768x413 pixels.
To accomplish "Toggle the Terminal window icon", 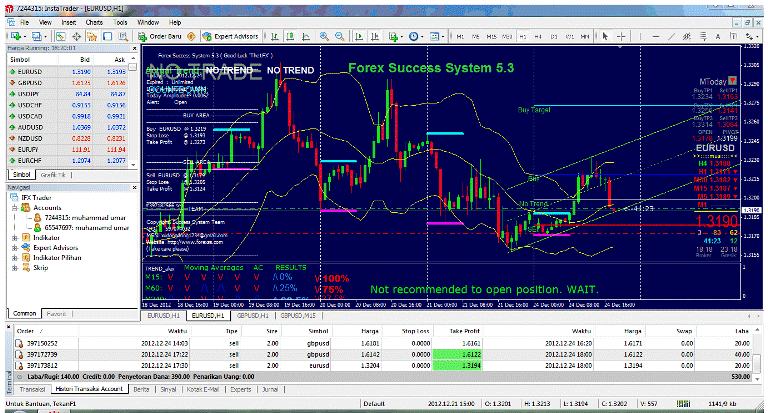I will pyautogui.click(x=107, y=36).
